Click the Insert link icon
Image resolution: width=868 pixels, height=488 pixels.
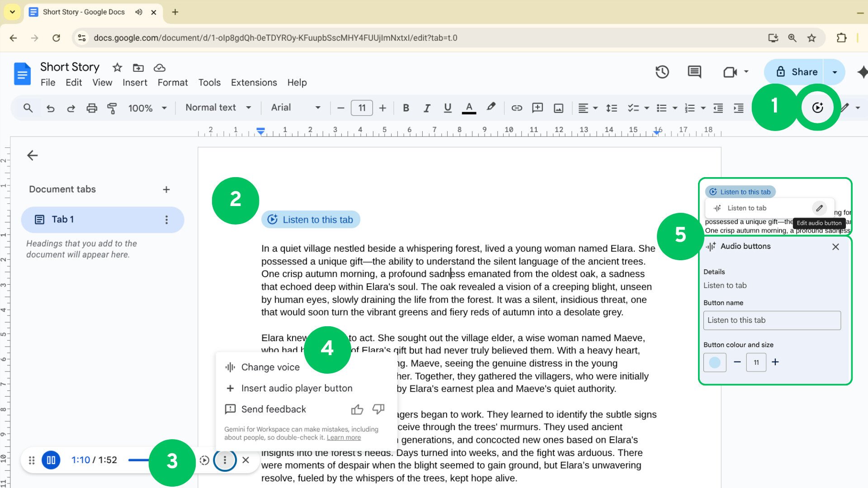pos(517,108)
